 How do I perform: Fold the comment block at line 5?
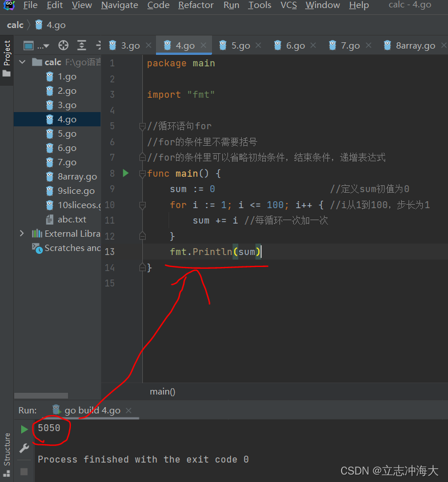click(142, 126)
